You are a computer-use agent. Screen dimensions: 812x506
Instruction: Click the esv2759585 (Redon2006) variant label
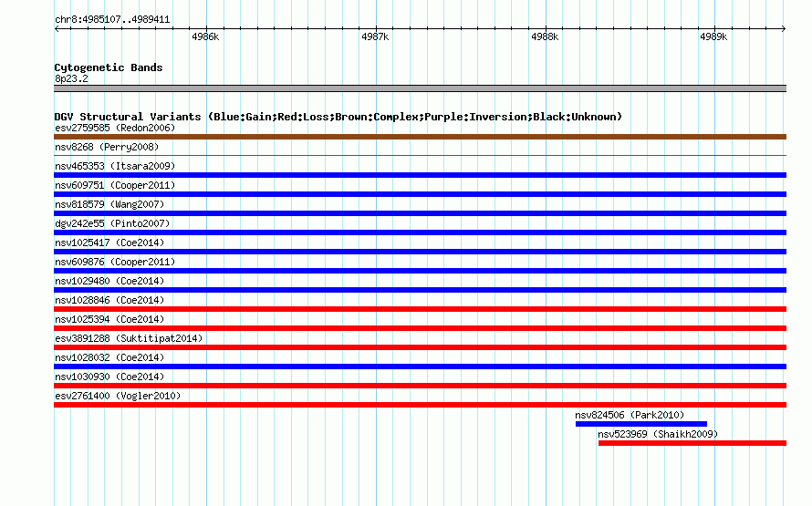[x=115, y=128]
